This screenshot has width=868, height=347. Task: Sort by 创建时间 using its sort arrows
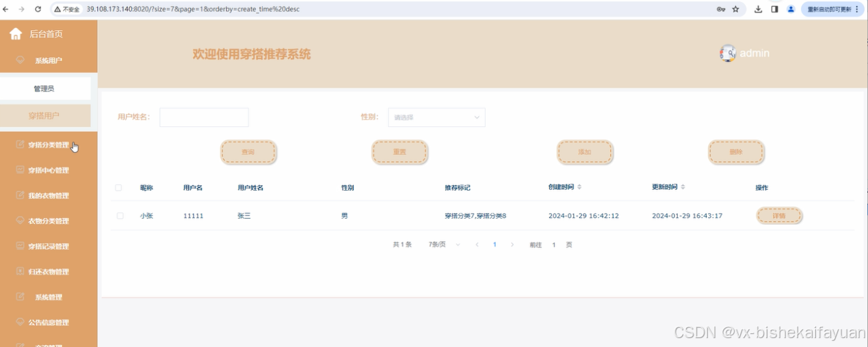[579, 187]
